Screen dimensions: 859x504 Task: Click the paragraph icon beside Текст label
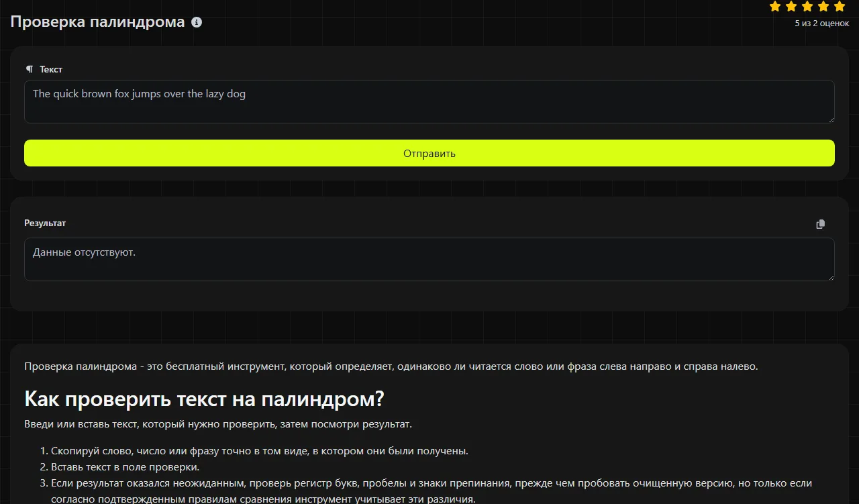tap(29, 69)
